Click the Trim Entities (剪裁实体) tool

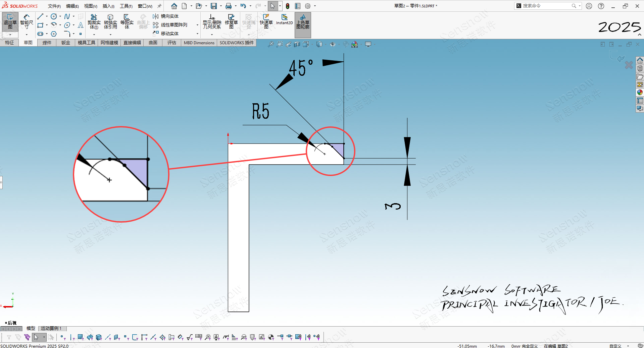(94, 21)
